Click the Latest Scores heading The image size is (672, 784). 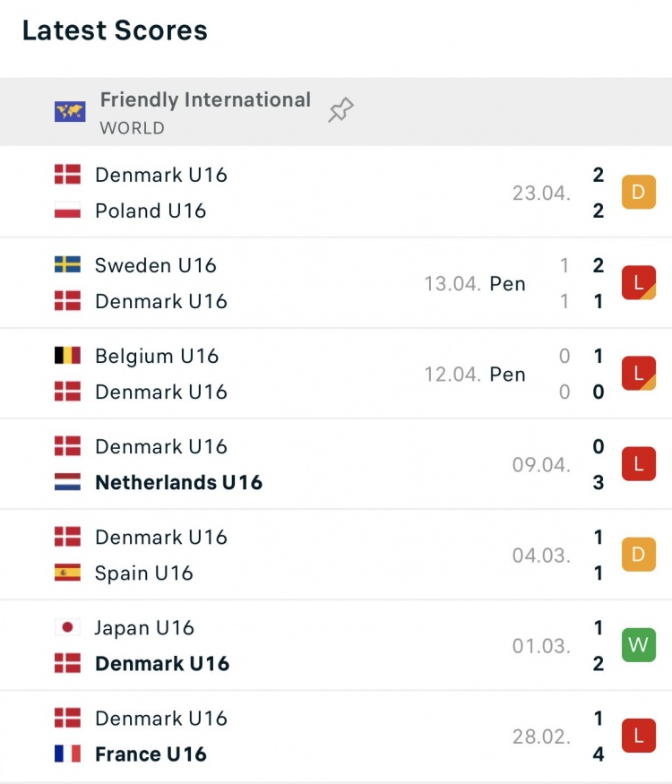[115, 30]
